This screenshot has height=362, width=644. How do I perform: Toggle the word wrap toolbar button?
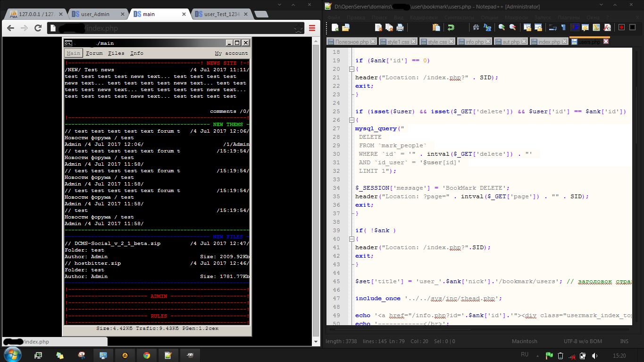pyautogui.click(x=554, y=27)
